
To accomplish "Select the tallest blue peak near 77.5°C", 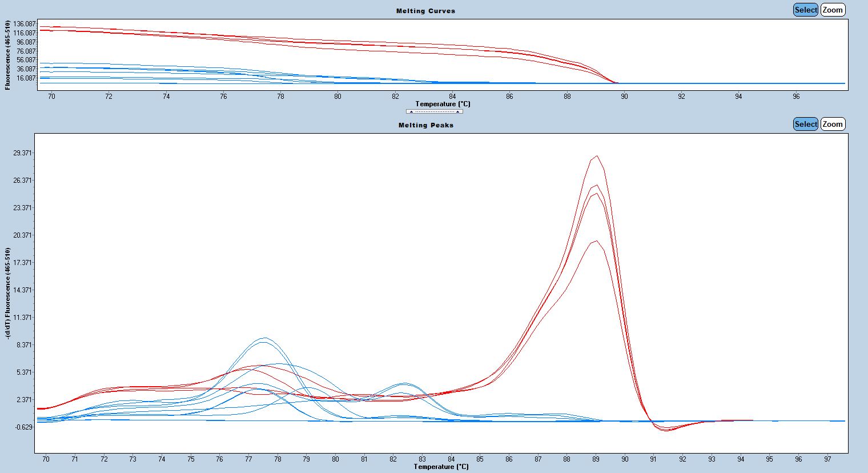I will click(x=264, y=338).
